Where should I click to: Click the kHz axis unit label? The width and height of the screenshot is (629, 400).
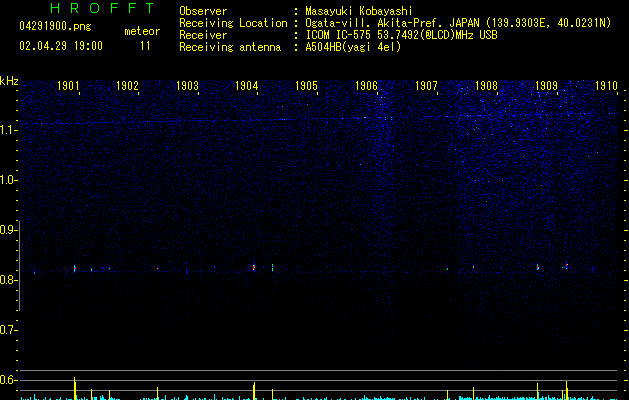pos(9,81)
